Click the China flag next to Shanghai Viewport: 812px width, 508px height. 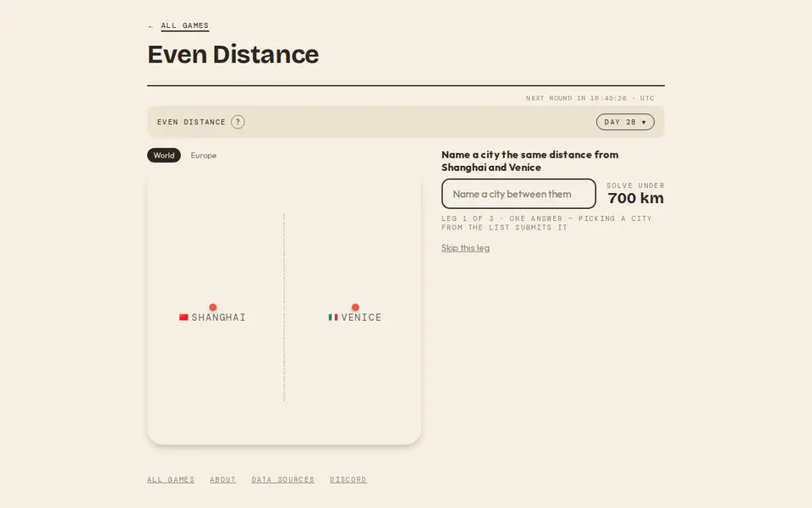click(184, 317)
